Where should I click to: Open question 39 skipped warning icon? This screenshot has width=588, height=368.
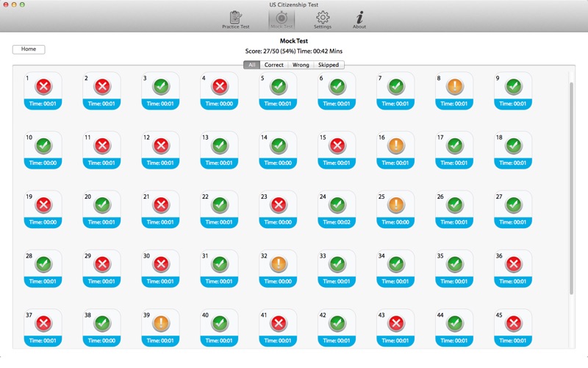pyautogui.click(x=161, y=323)
